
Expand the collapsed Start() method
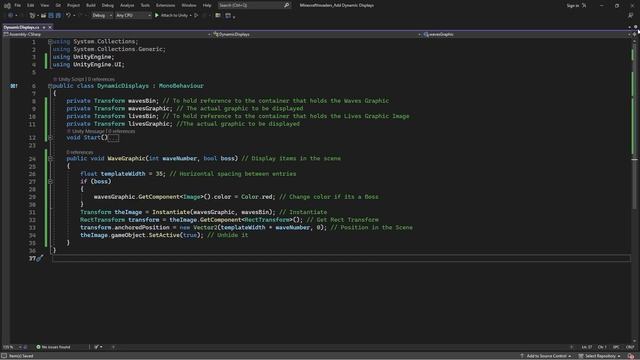50,138
